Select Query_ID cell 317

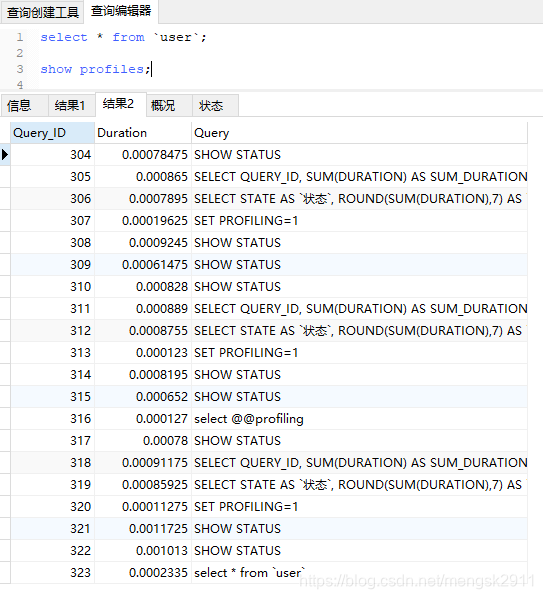tap(52, 441)
